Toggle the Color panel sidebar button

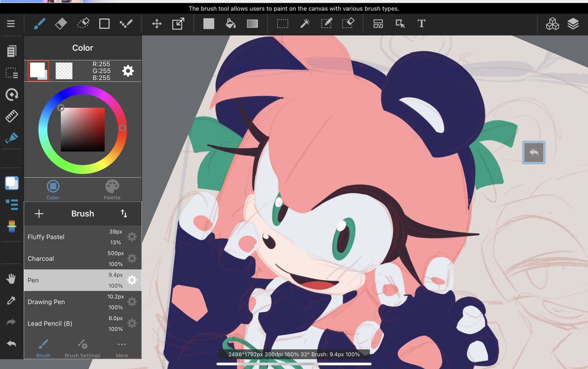(x=12, y=183)
